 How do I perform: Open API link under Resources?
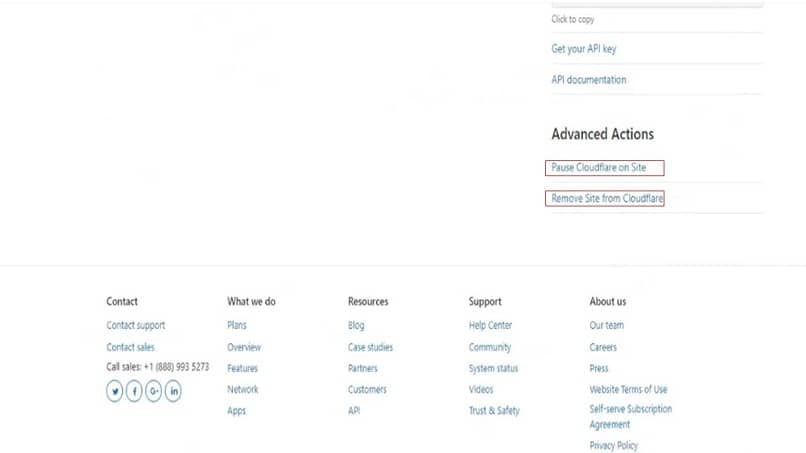tap(354, 410)
